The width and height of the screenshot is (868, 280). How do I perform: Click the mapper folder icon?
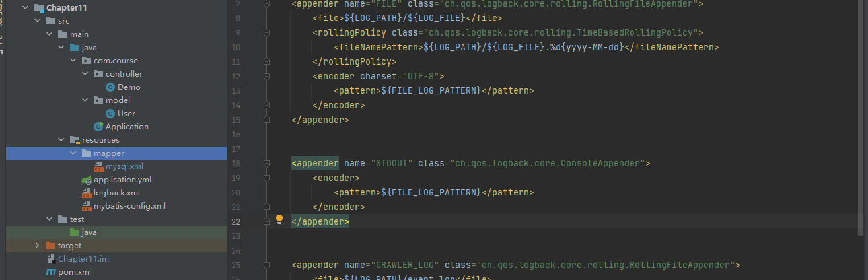coord(87,153)
